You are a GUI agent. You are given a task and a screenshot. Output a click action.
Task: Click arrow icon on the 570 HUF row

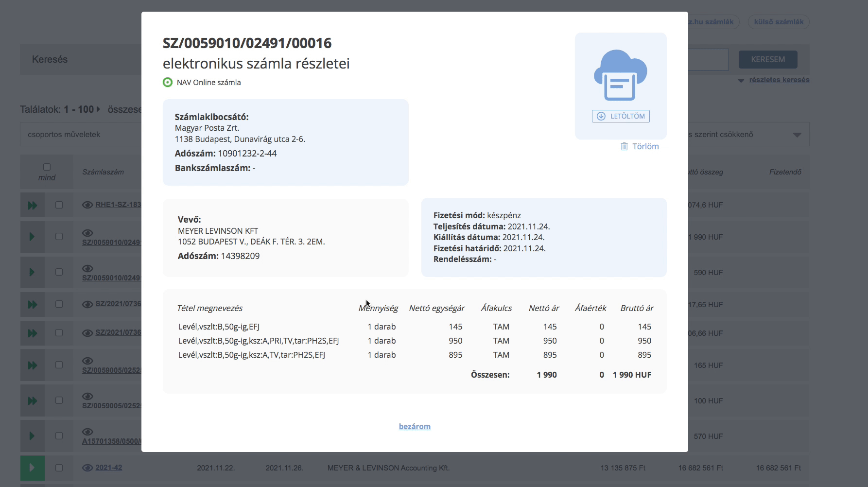[x=33, y=436]
